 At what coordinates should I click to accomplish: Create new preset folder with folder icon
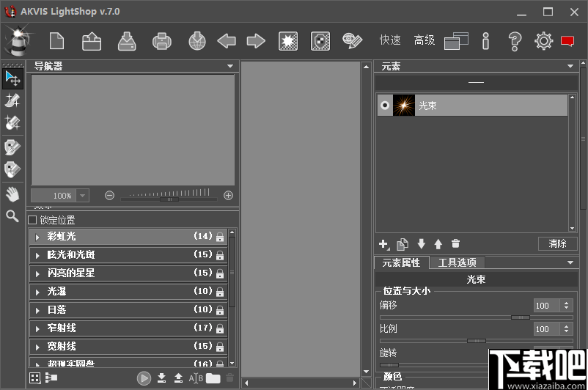[x=213, y=378]
